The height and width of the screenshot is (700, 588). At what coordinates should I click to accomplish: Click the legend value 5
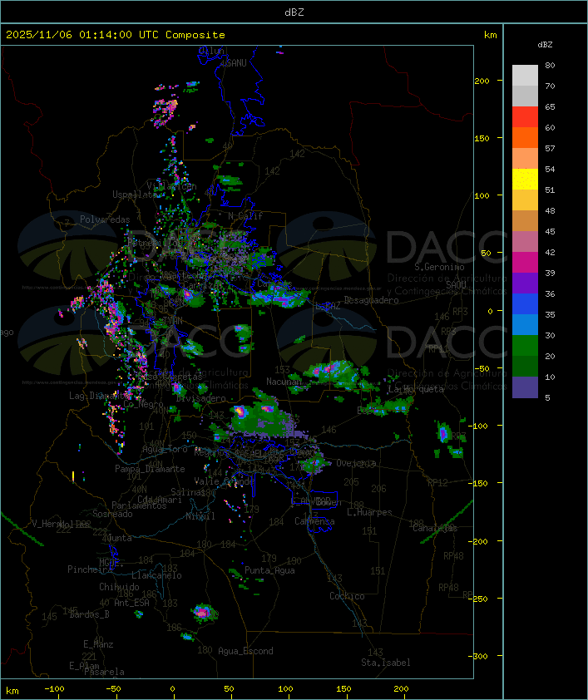pos(548,397)
